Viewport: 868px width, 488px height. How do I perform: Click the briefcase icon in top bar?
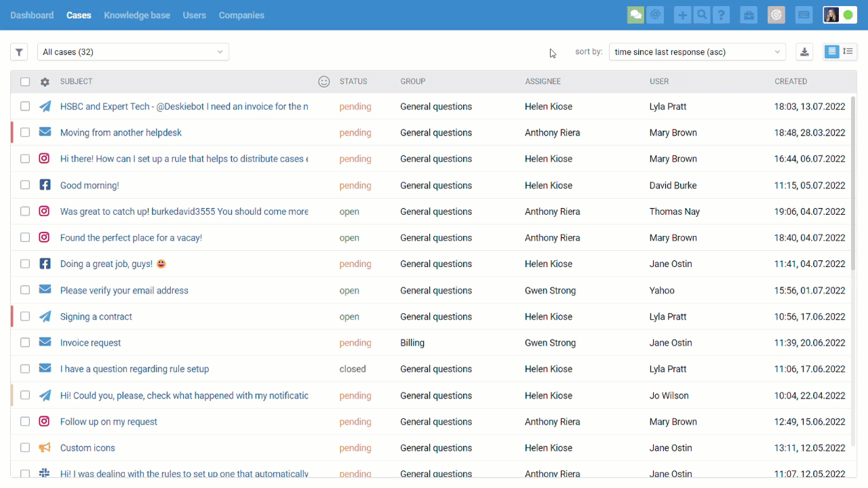click(x=749, y=15)
